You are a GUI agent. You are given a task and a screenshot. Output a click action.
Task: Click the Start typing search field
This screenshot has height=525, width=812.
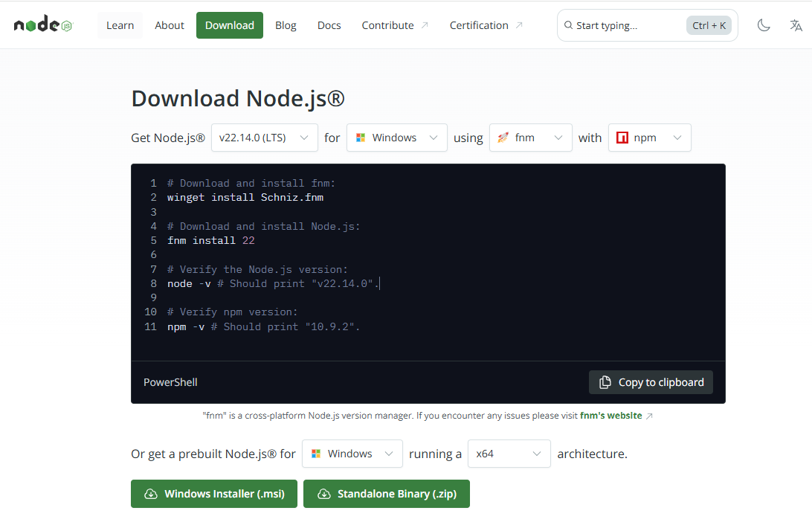tap(628, 25)
